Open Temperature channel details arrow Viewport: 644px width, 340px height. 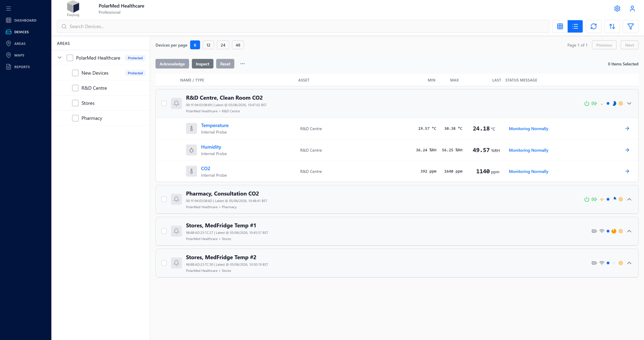coord(627,129)
